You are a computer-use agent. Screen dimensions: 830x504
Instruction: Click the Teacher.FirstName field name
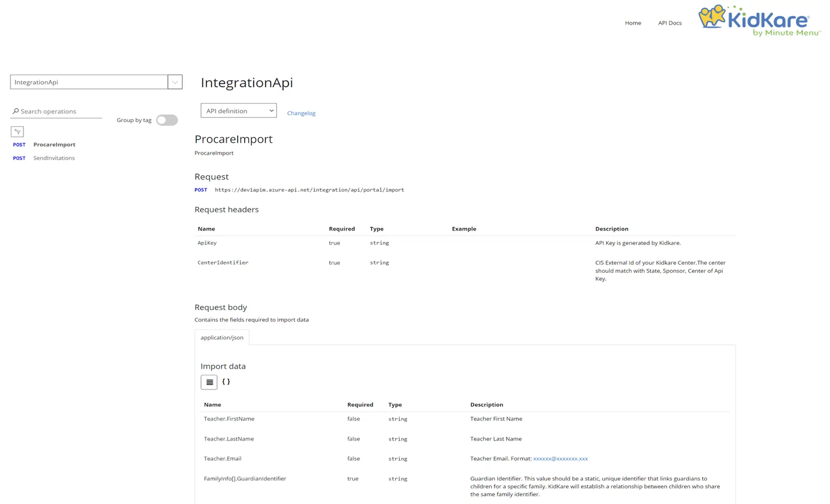point(229,419)
